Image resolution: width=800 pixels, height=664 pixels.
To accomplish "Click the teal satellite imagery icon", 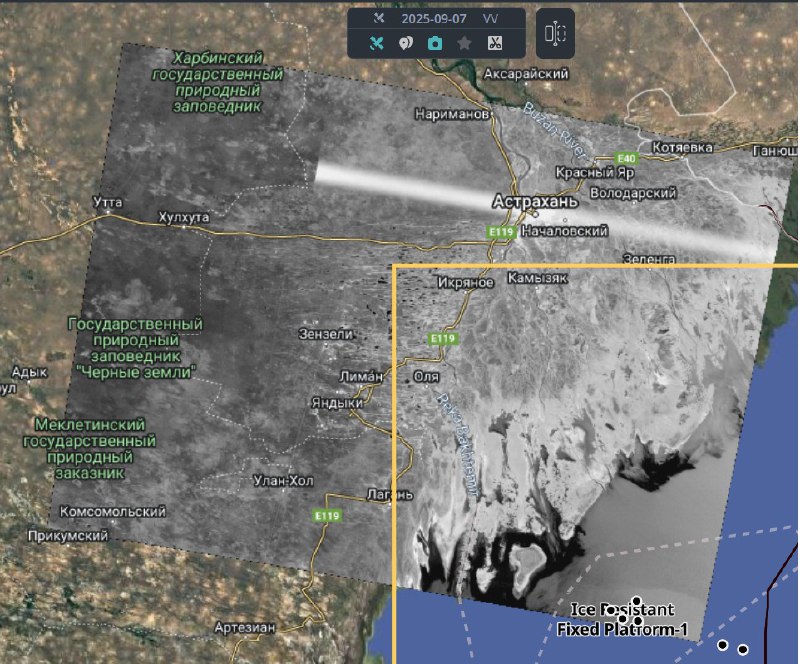I will [x=377, y=43].
